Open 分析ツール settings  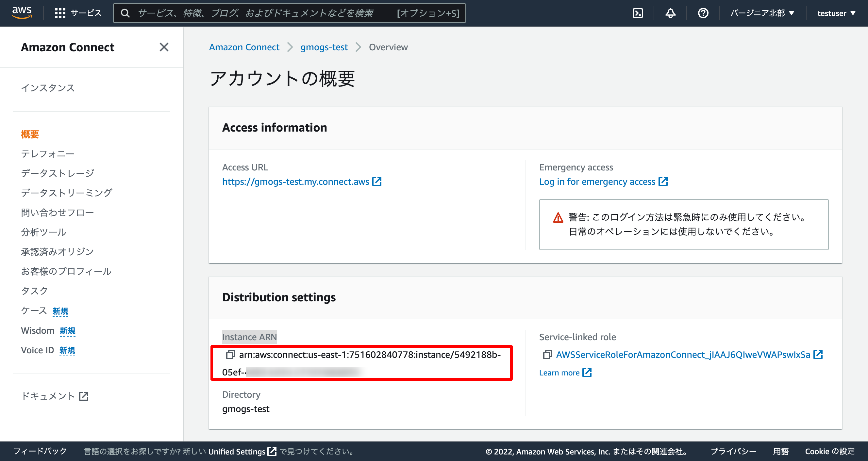[x=43, y=232]
